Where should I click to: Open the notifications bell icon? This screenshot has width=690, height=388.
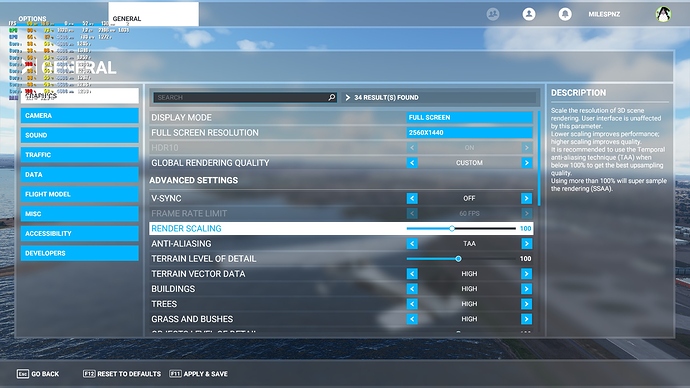(x=565, y=14)
